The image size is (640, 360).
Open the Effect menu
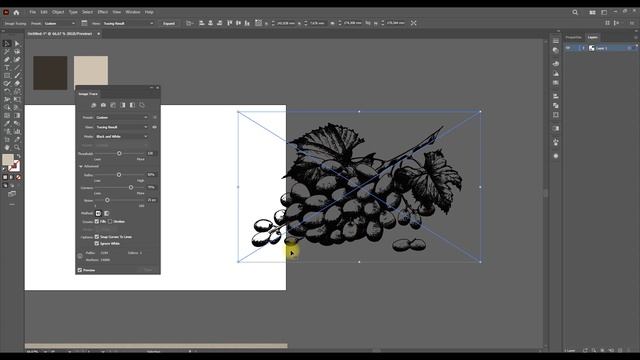coord(103,12)
